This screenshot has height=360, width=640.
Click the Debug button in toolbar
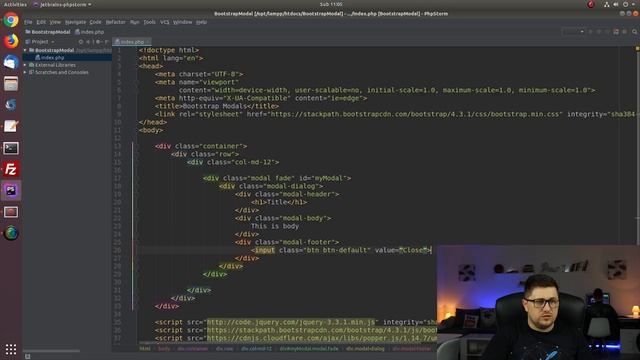(599, 32)
